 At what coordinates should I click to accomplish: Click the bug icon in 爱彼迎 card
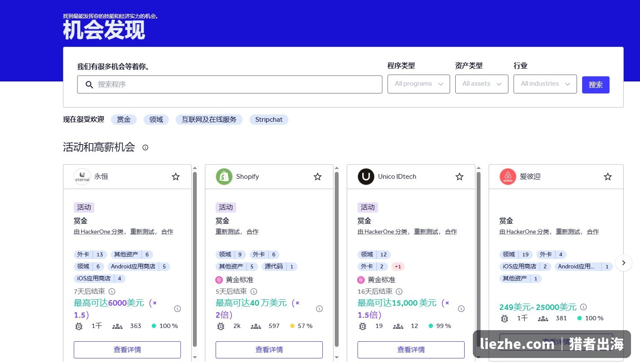coord(505,319)
